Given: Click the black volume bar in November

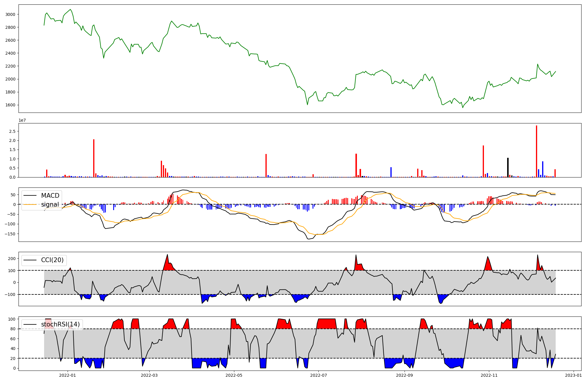Looking at the screenshot, I should point(508,167).
